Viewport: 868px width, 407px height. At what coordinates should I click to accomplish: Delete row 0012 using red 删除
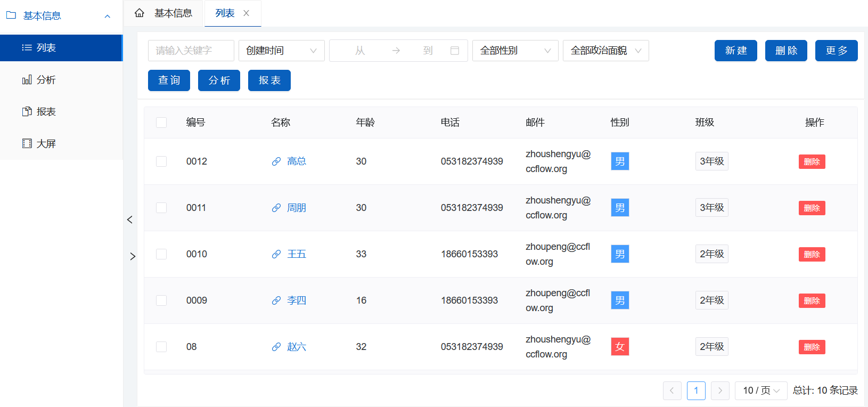pyautogui.click(x=812, y=162)
